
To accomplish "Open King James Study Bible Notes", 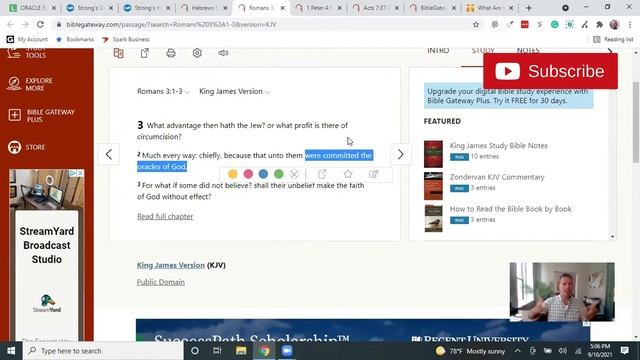I will 498,146.
